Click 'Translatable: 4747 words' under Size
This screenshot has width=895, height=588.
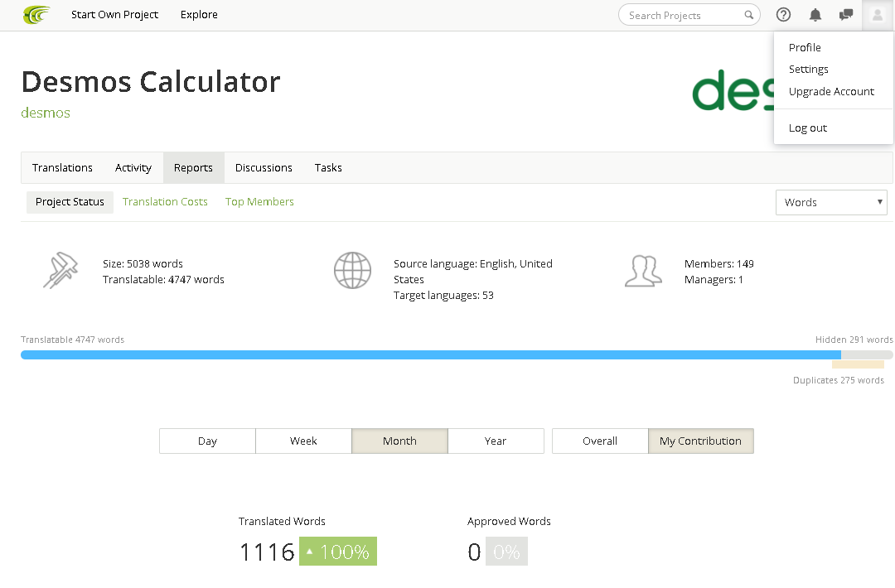[x=163, y=280]
